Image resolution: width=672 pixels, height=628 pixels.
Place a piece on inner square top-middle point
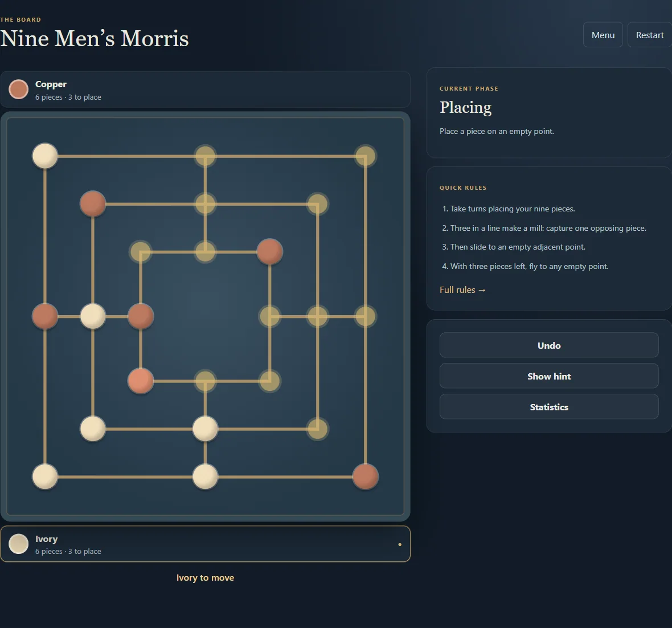(x=205, y=252)
